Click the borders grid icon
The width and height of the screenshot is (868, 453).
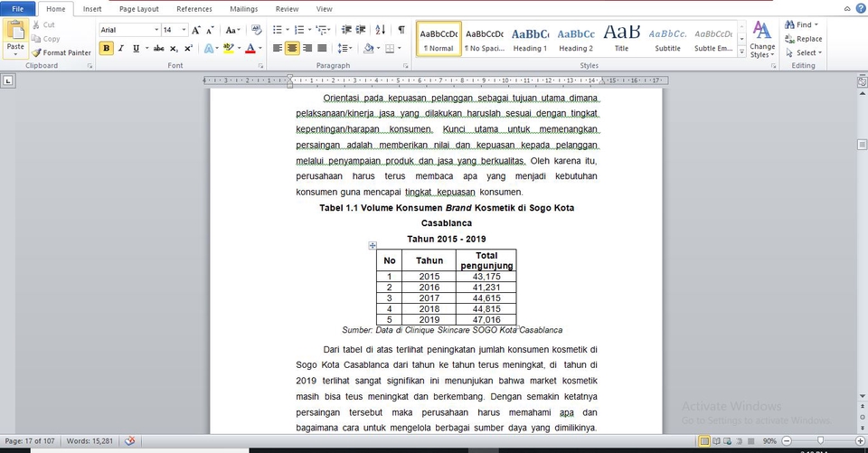pyautogui.click(x=390, y=48)
